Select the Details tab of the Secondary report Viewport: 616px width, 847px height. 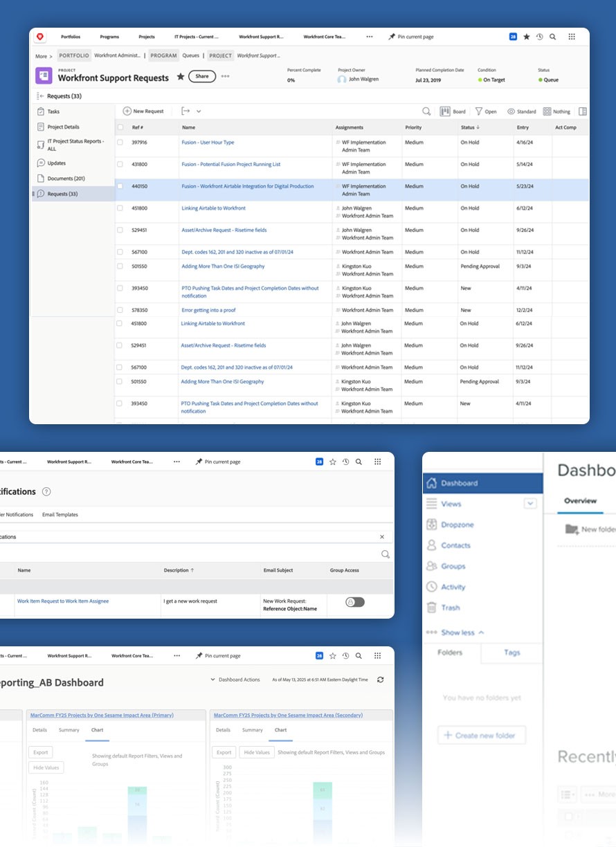pyautogui.click(x=223, y=730)
